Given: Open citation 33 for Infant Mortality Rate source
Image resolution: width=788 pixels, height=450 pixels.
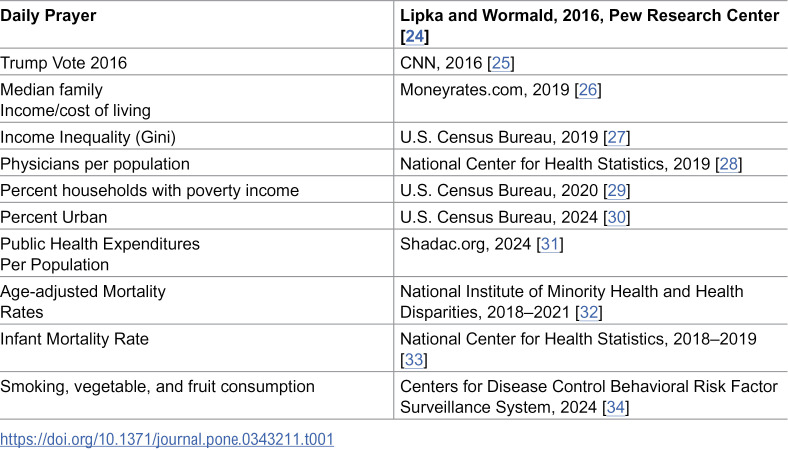Looking at the screenshot, I should click(414, 359).
